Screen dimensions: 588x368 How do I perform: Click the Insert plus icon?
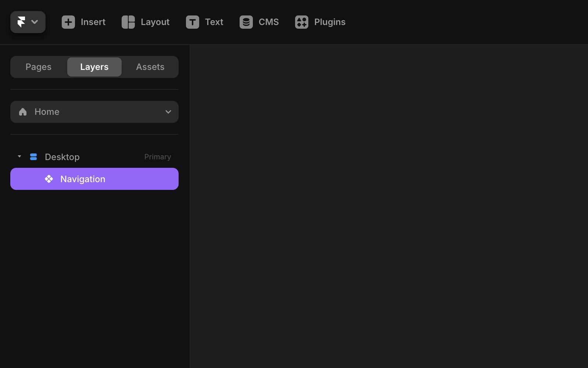point(68,22)
